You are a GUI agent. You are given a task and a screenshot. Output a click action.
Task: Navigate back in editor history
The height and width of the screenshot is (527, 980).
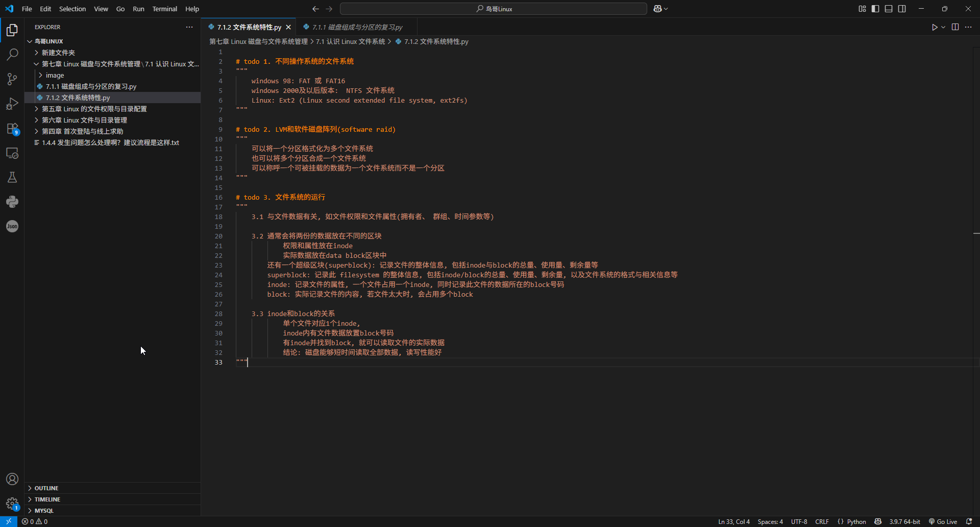click(x=315, y=9)
